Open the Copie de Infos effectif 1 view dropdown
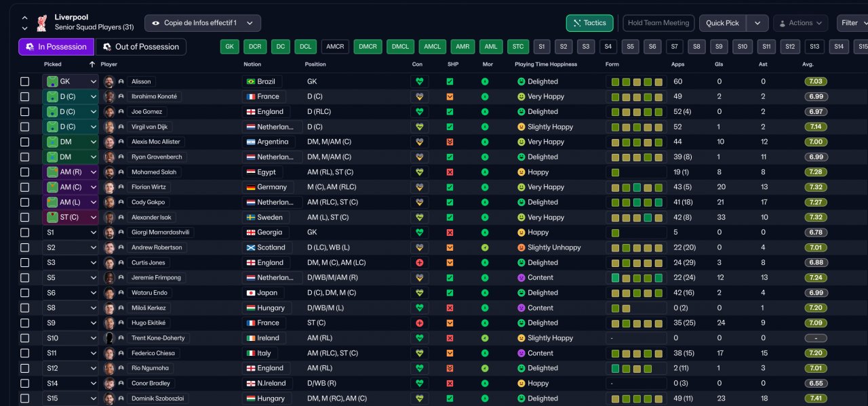Viewport: 868px width, 406px height. point(203,23)
